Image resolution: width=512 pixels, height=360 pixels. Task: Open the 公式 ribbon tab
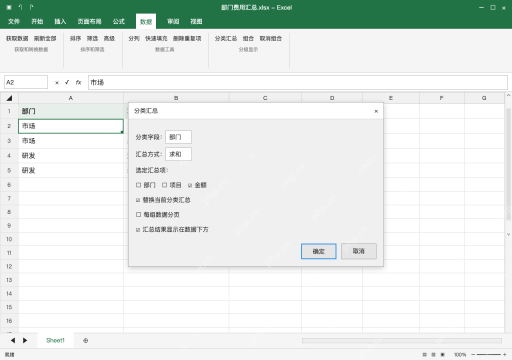[119, 22]
